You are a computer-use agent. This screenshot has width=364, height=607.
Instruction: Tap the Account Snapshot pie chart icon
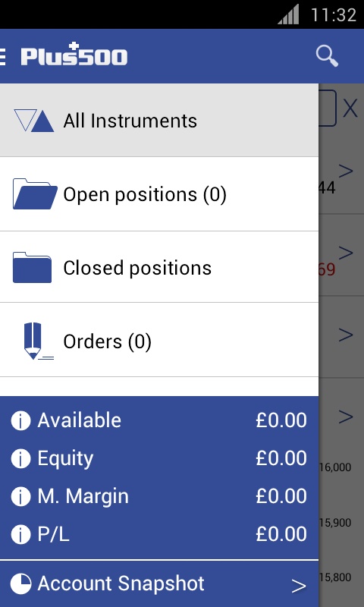point(20,583)
